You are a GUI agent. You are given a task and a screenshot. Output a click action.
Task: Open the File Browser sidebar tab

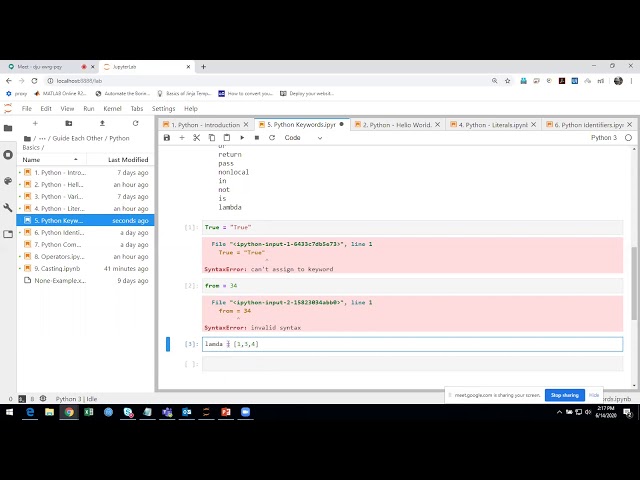click(x=8, y=128)
